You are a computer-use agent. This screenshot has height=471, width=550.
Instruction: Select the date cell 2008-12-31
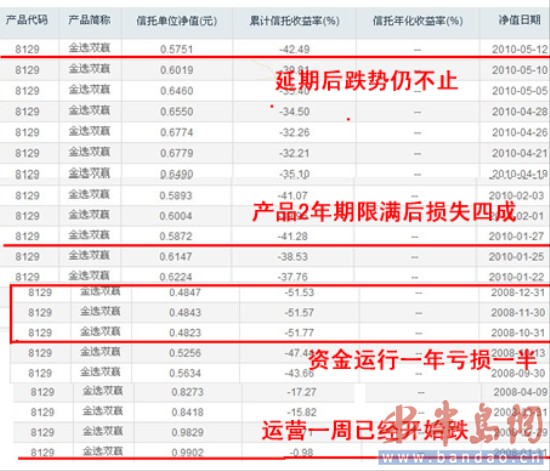click(518, 292)
